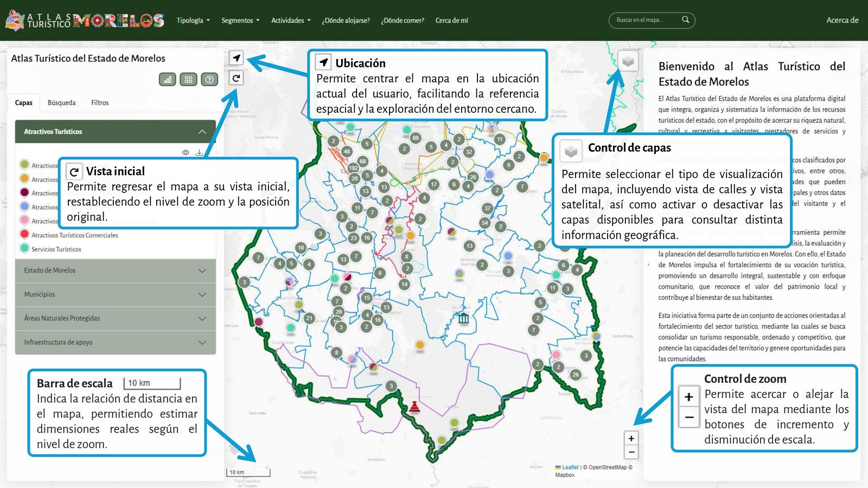Image resolution: width=868 pixels, height=488 pixels.
Task: Toggle Servicios Turísticos layer
Action: point(24,249)
